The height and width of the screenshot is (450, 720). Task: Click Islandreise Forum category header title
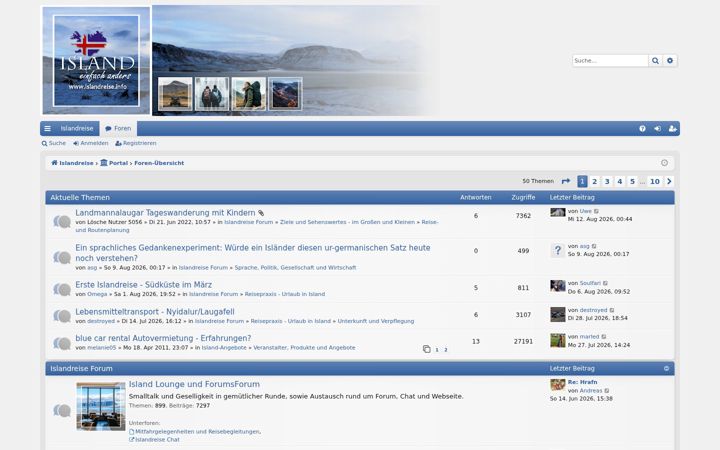81,369
